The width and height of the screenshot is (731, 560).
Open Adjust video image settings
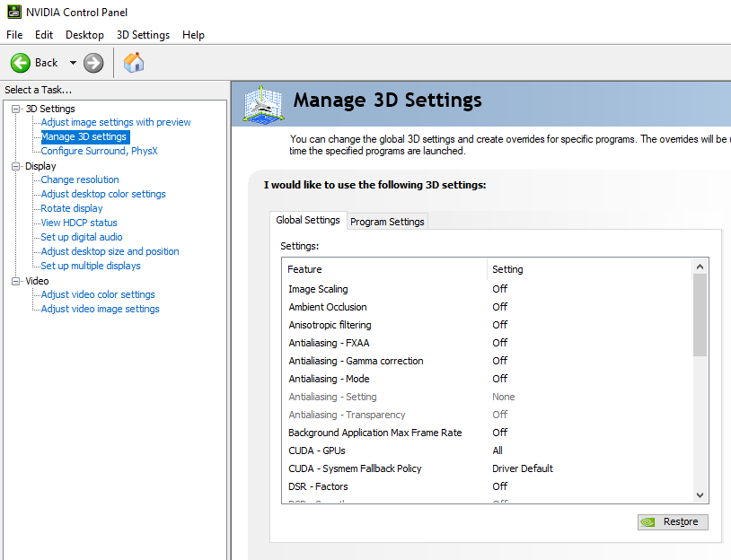(100, 309)
